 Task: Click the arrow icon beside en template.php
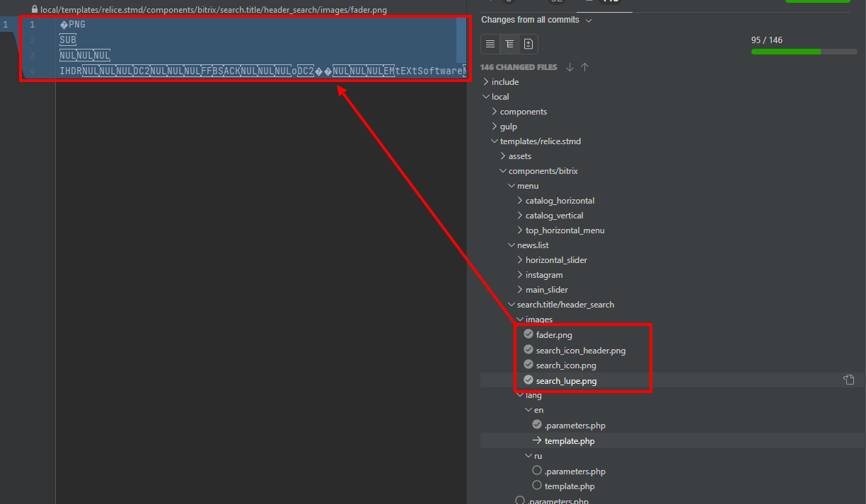[x=537, y=440]
